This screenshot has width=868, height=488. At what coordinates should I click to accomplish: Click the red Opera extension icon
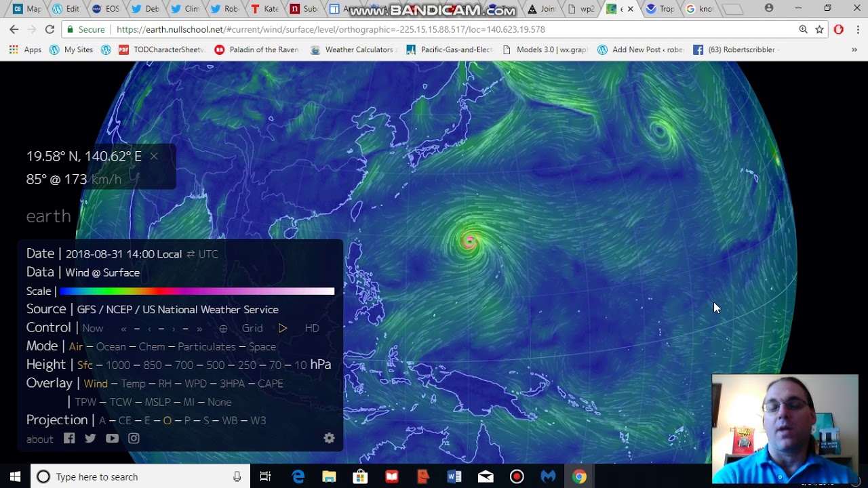[x=839, y=29]
